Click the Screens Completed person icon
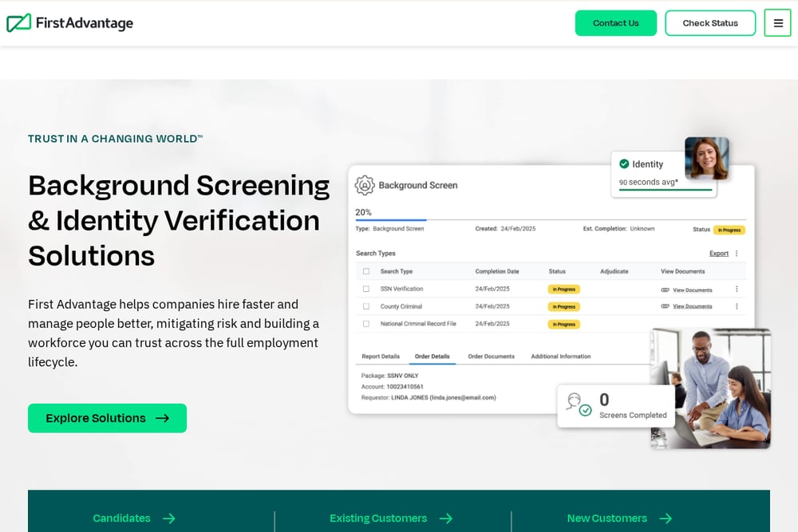The width and height of the screenshot is (798, 532). (579, 405)
